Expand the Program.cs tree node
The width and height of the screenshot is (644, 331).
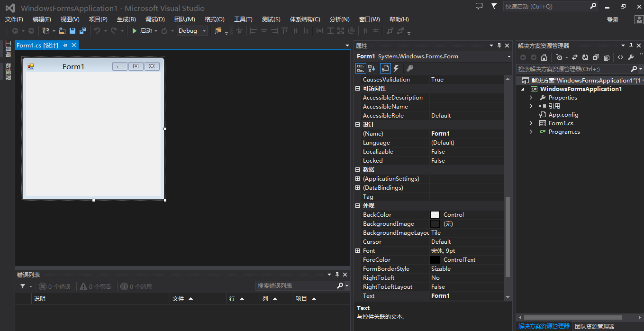coord(531,132)
